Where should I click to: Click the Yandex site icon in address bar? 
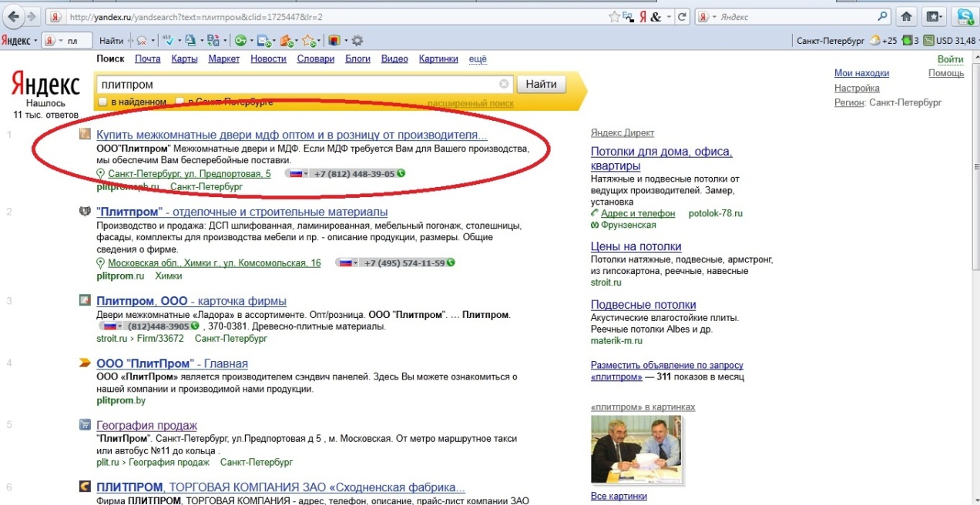click(55, 16)
